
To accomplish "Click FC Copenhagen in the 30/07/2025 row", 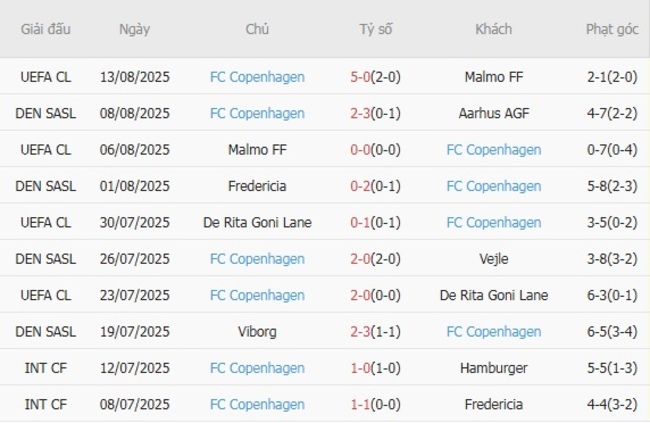I will pos(493,222).
